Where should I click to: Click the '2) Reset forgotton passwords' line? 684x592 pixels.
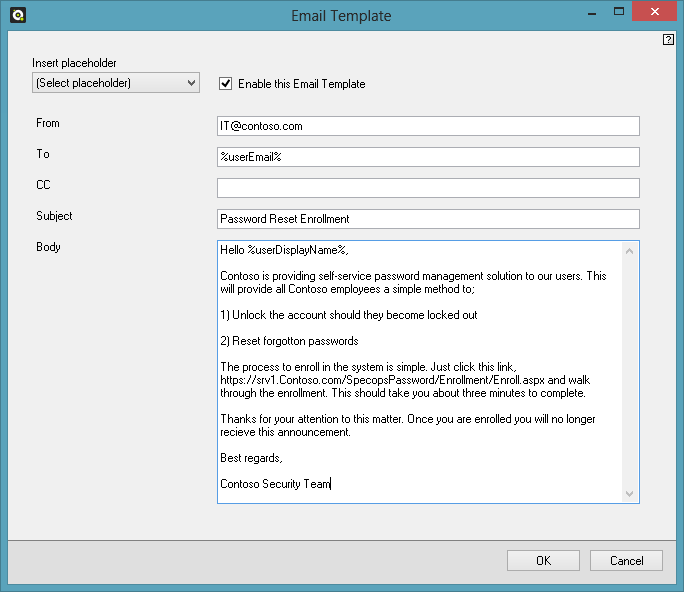(289, 341)
